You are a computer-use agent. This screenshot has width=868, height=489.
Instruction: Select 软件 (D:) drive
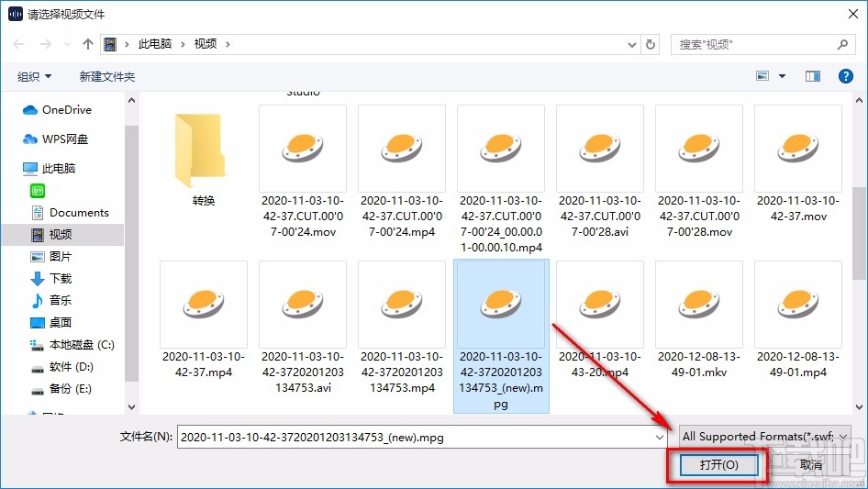coord(62,367)
